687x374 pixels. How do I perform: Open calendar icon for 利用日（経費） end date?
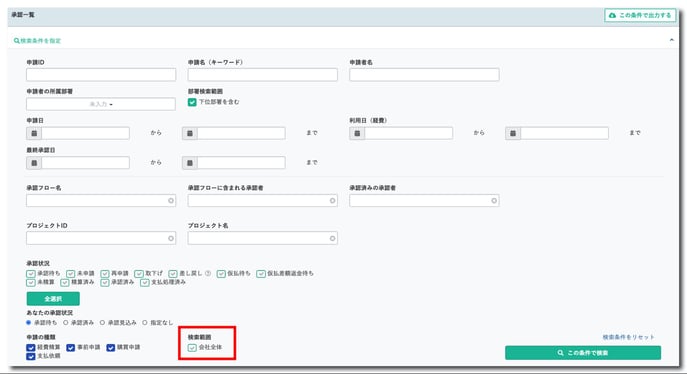coord(513,133)
